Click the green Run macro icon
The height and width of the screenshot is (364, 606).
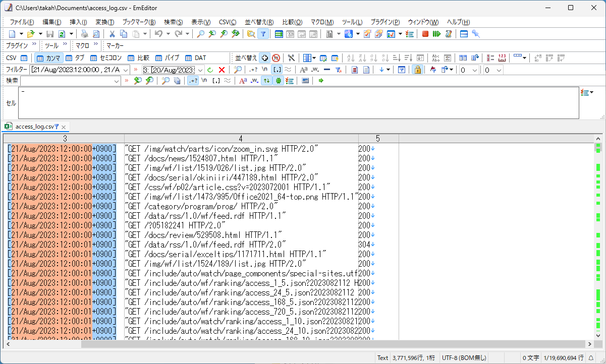(x=437, y=34)
